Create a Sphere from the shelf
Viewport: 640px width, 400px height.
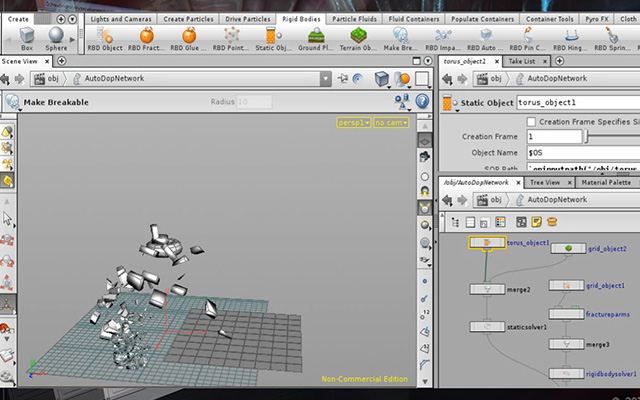(x=56, y=39)
